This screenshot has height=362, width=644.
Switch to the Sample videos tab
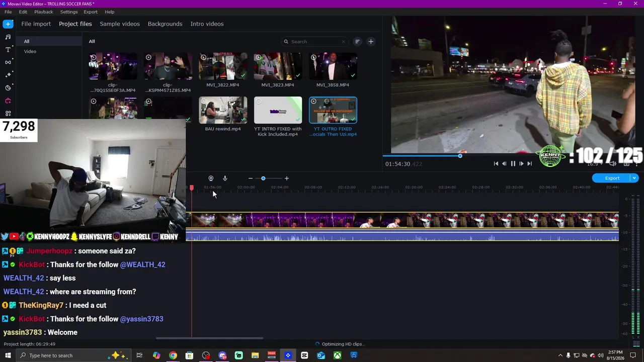[x=120, y=24]
